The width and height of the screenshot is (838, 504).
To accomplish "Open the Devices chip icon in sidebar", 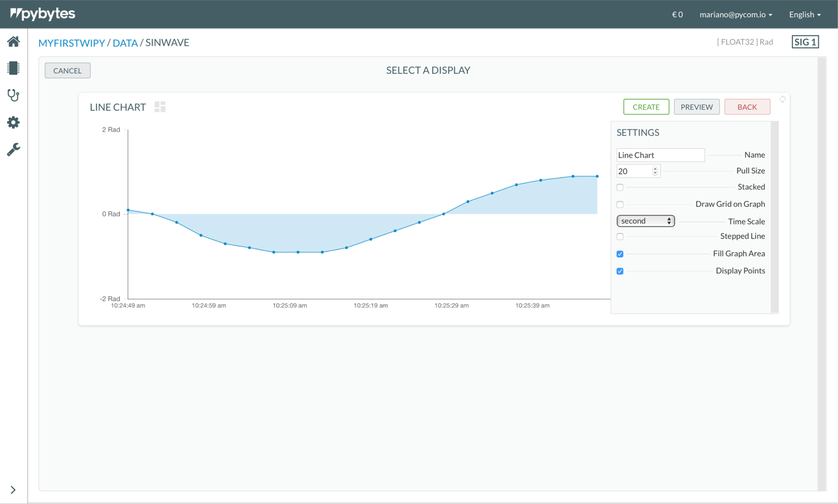I will [x=13, y=68].
